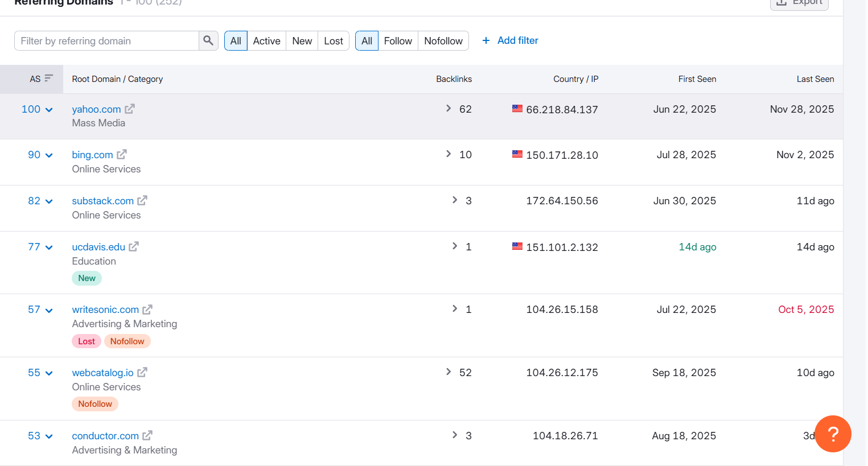This screenshot has height=466, width=868.
Task: Click Add filter
Action: click(510, 40)
